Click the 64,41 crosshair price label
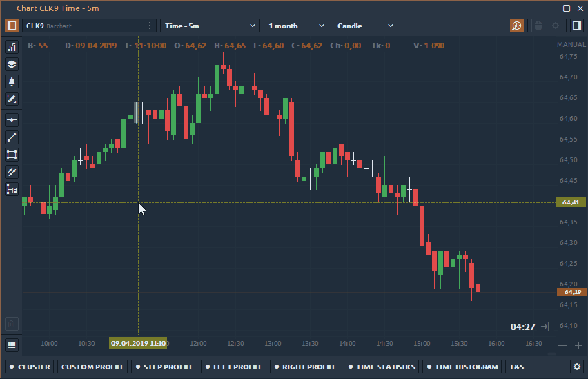 point(571,202)
